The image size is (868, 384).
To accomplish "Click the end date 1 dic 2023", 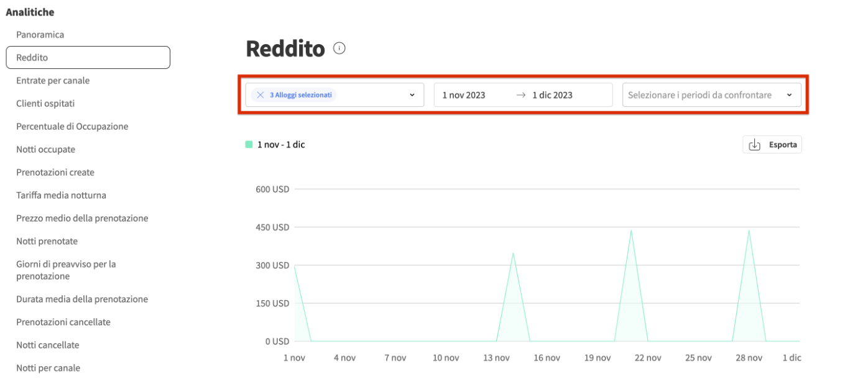I will (552, 95).
